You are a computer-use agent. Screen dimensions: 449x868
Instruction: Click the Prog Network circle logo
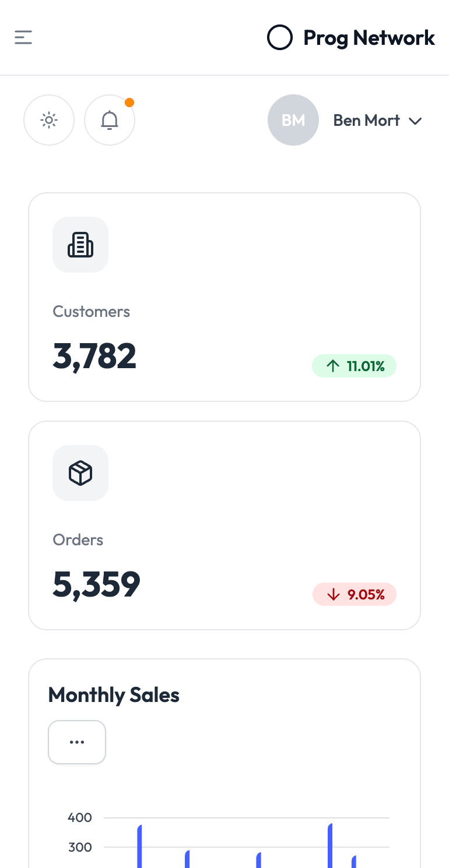pos(279,38)
